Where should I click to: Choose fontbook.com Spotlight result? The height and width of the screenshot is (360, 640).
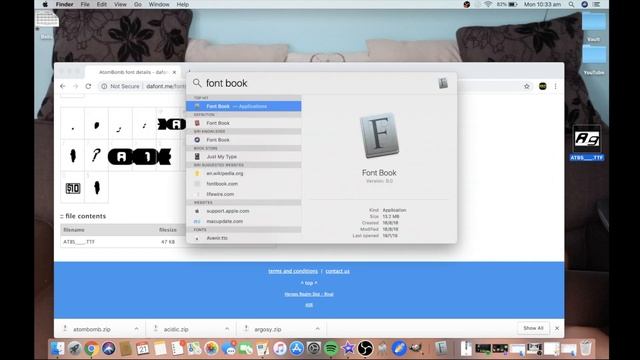[x=244, y=184]
